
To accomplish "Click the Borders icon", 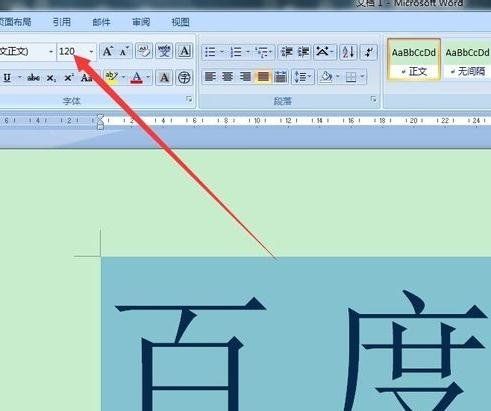I will coord(351,77).
